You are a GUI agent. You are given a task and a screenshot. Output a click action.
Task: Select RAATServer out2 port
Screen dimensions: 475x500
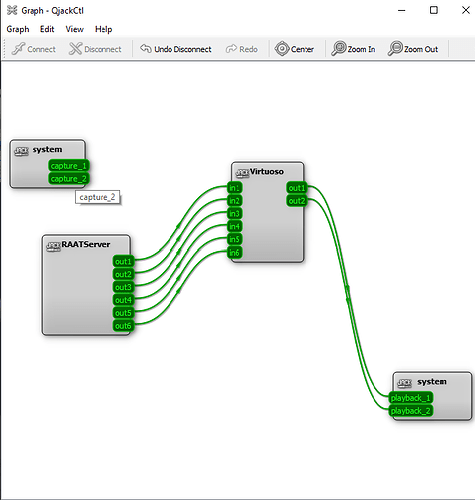[123, 274]
